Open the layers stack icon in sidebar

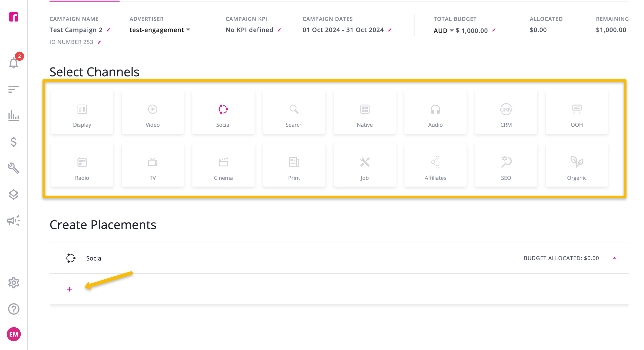point(14,194)
